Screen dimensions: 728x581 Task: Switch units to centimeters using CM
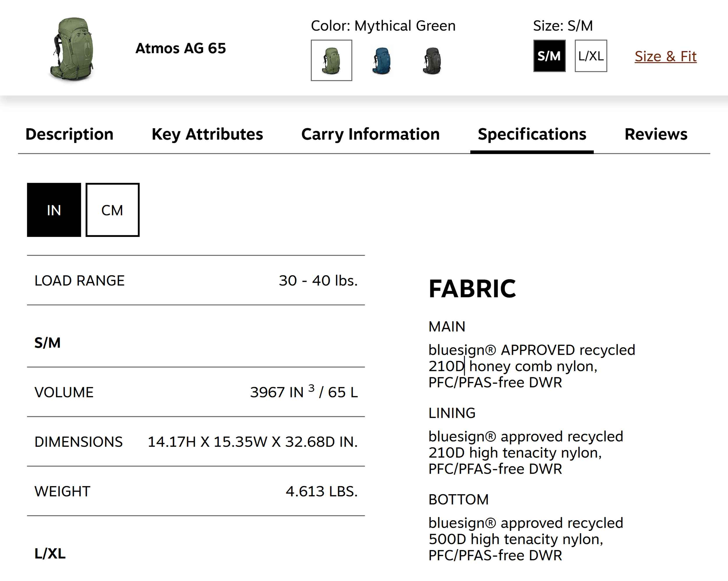pos(112,210)
